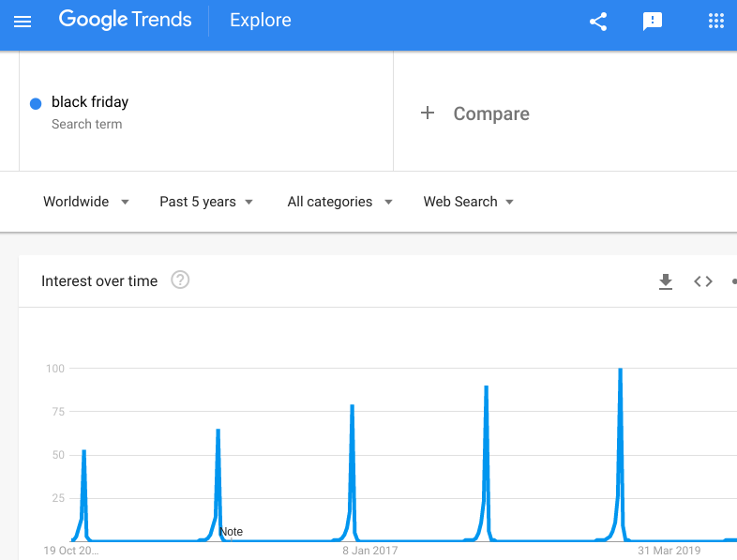Click the blue dot beside black friday

(x=36, y=103)
